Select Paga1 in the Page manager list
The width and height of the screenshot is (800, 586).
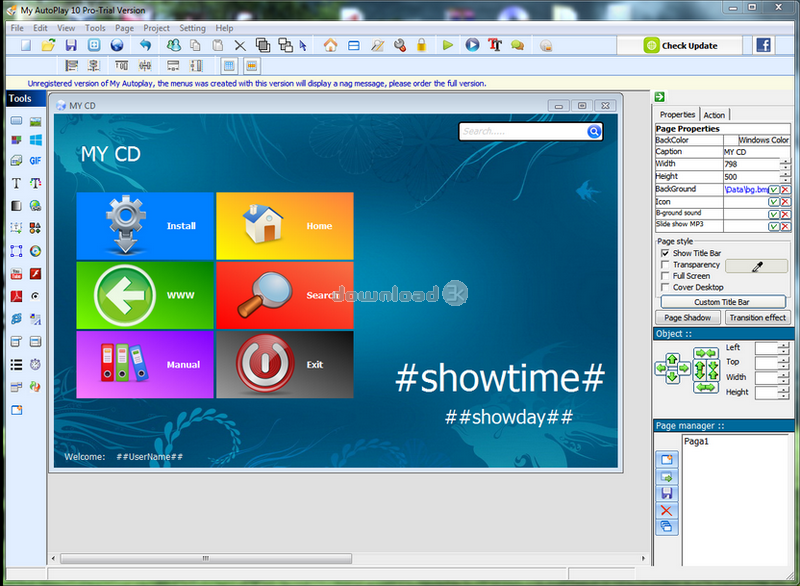tap(696, 442)
